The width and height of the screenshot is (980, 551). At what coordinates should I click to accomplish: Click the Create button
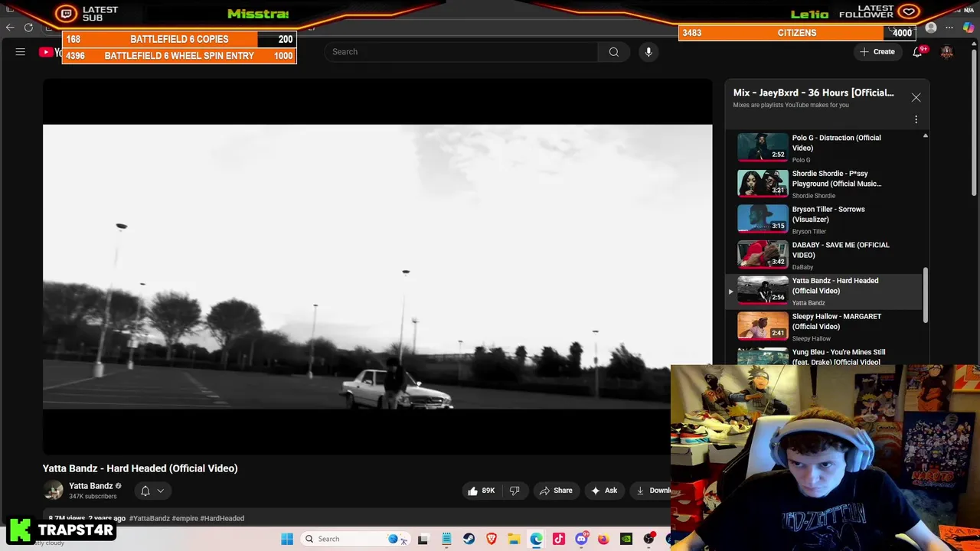[x=877, y=52]
